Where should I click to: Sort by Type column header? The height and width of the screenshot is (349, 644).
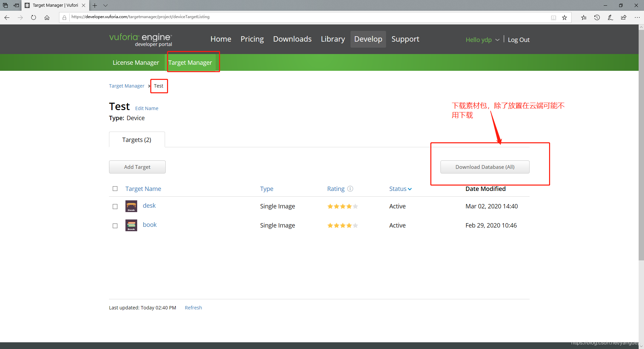[x=267, y=189]
